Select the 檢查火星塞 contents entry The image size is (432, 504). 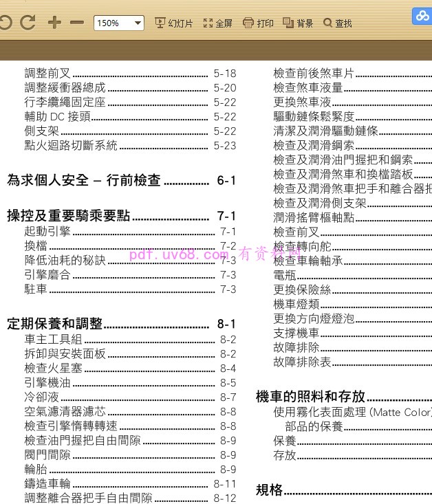point(54,369)
